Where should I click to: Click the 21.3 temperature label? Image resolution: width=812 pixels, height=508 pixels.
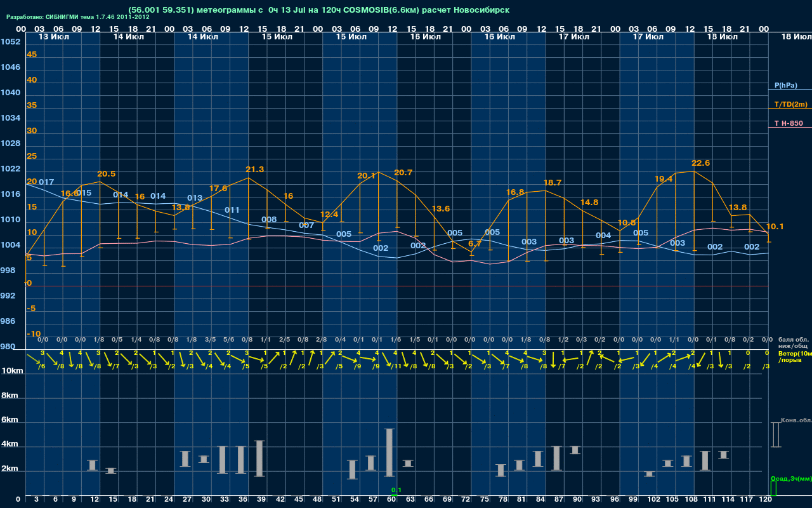click(254, 170)
